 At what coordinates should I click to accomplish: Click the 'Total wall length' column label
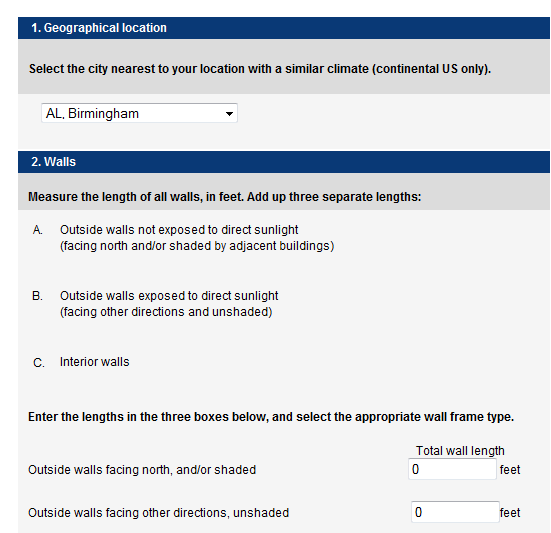(460, 450)
